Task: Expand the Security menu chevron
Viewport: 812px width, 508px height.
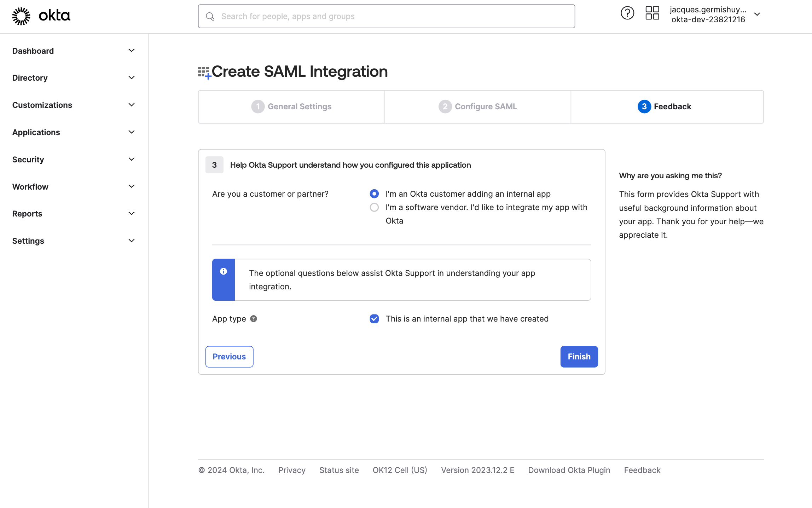Action: point(132,159)
